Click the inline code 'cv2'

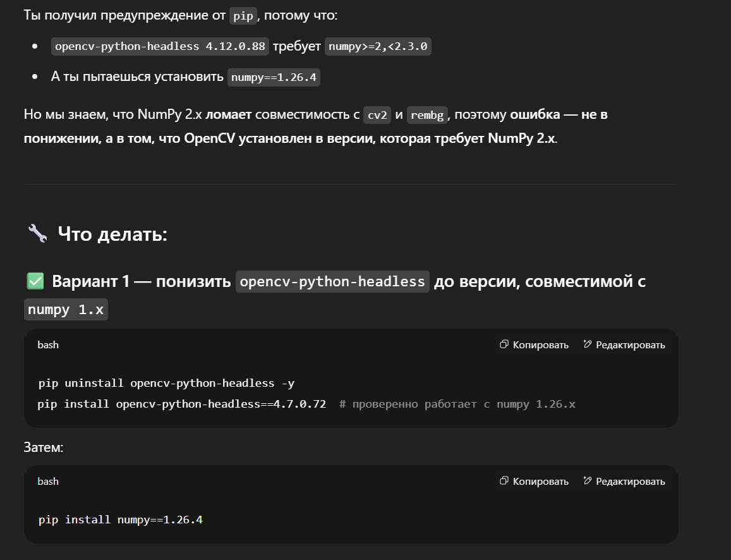(x=377, y=114)
